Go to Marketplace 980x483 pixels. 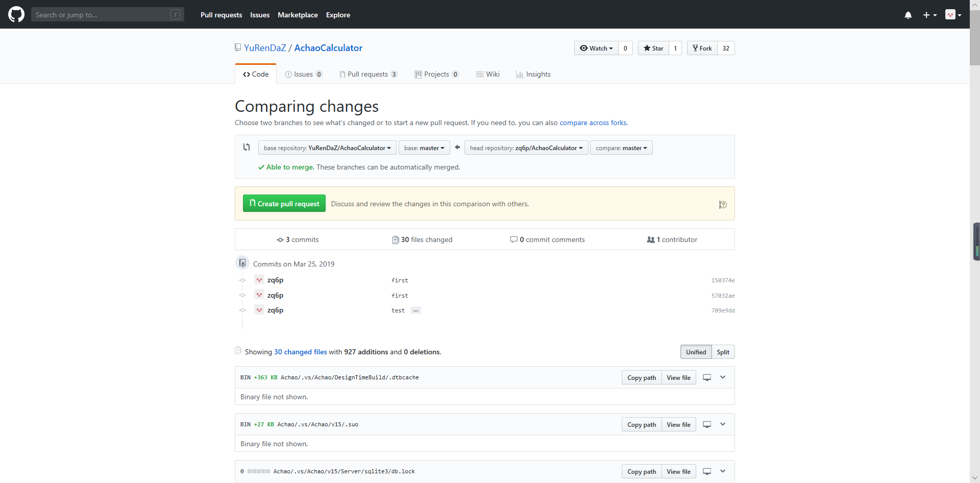[x=298, y=15]
